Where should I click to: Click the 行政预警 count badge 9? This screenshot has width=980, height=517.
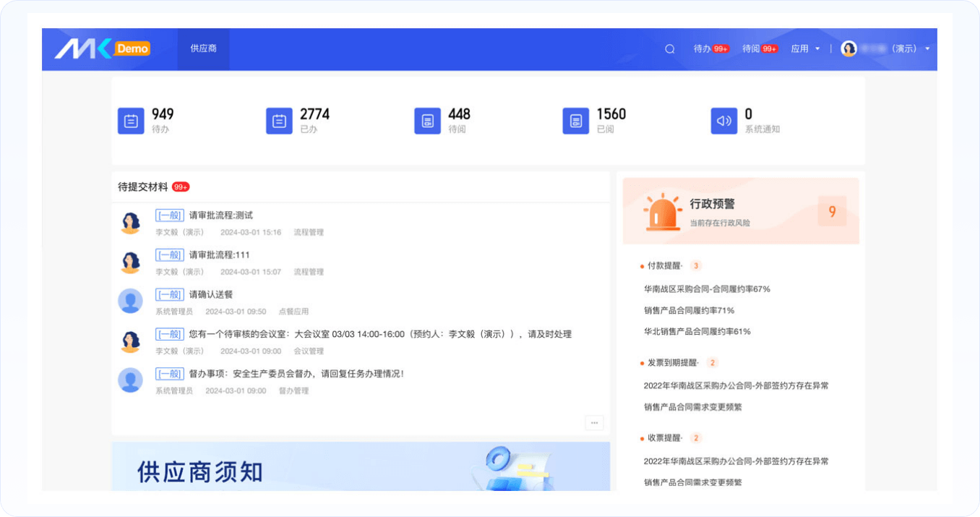832,211
